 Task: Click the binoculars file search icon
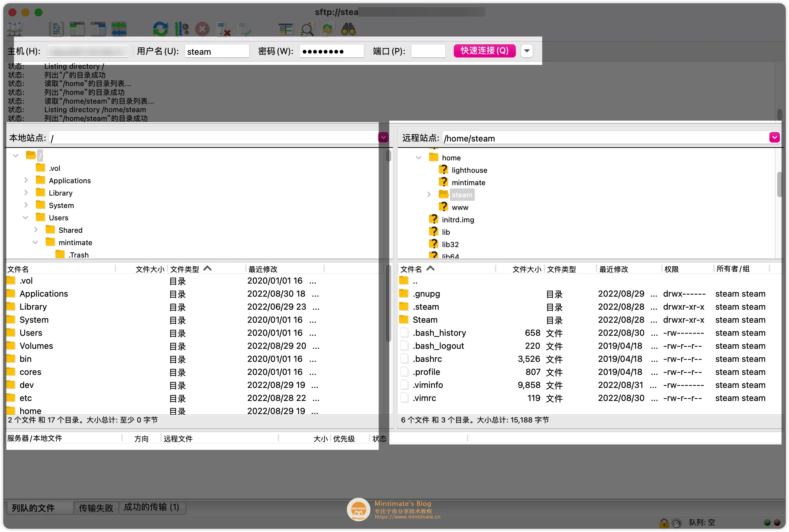click(348, 29)
